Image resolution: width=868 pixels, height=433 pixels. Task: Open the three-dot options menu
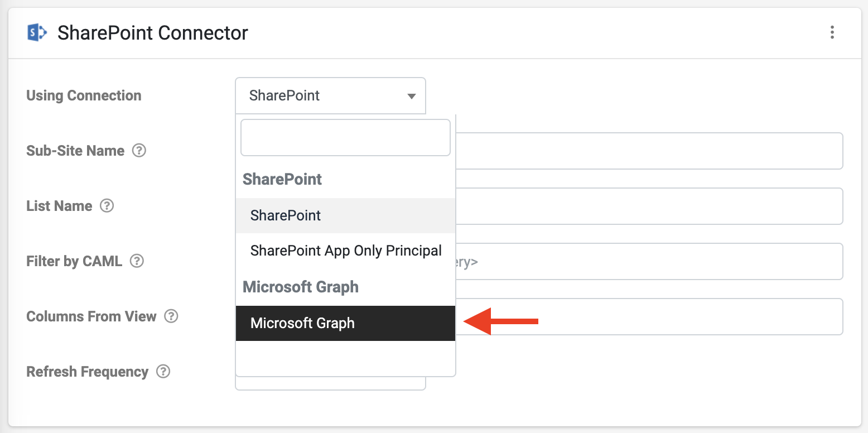click(x=832, y=32)
